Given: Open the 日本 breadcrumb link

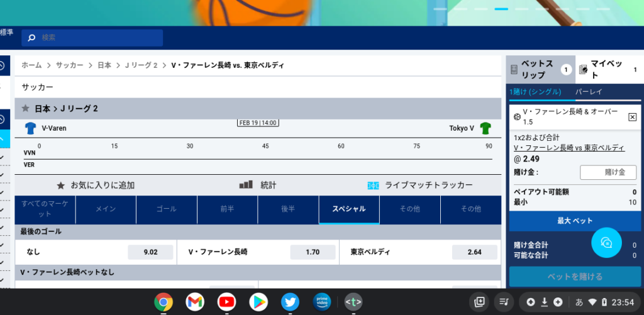Looking at the screenshot, I should 104,65.
